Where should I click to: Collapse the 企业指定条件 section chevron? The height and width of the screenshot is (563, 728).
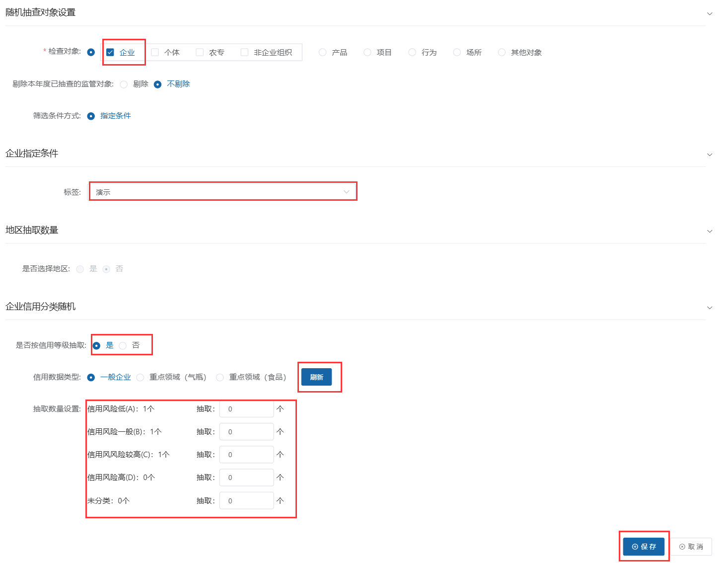point(710,155)
